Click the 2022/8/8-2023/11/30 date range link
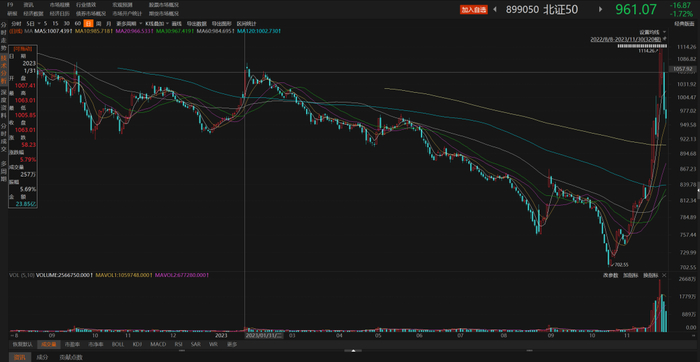This screenshot has height=362, width=700. (x=626, y=39)
